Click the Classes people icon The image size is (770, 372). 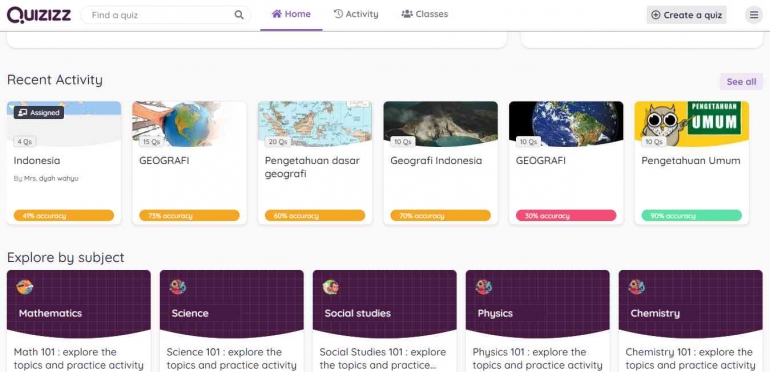click(x=407, y=14)
